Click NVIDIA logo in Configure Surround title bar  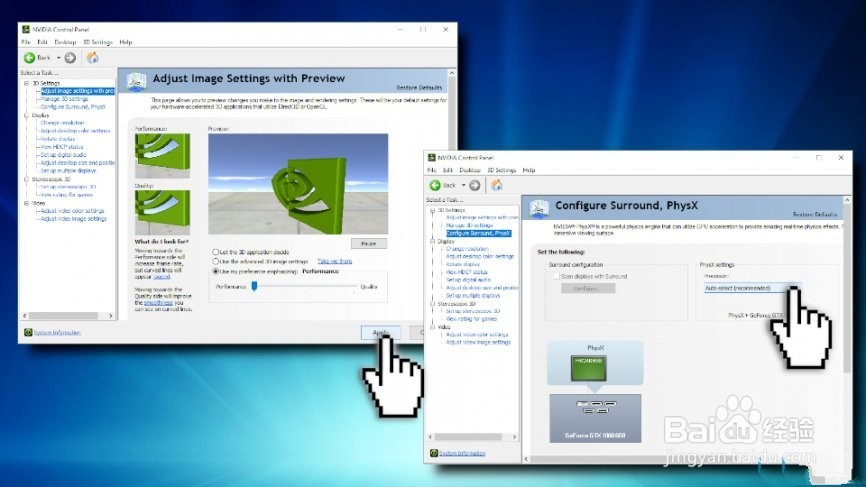click(431, 157)
